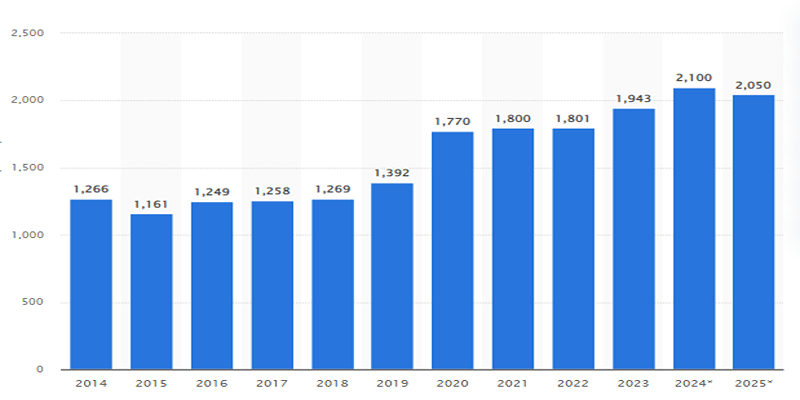Click the 2024* forecast bar

pos(694,229)
